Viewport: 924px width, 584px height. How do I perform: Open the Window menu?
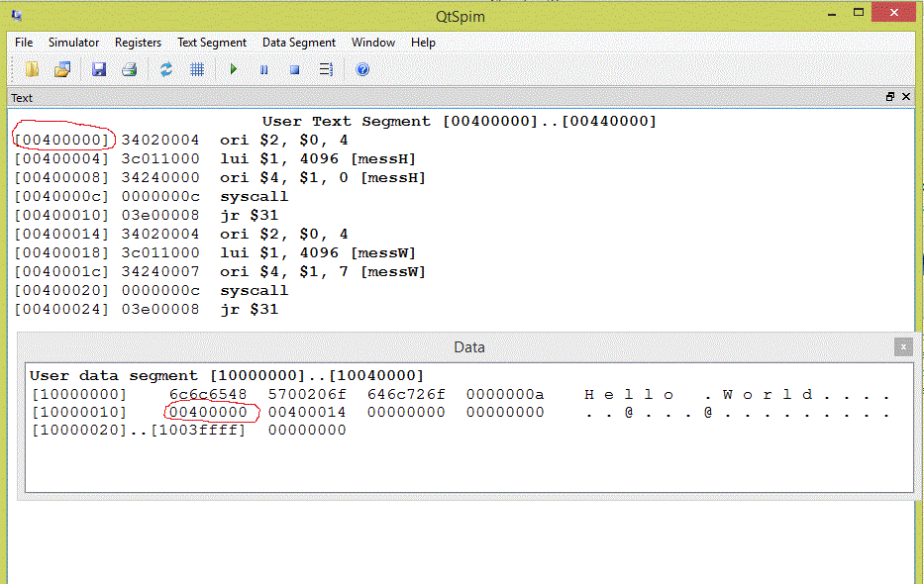tap(373, 43)
